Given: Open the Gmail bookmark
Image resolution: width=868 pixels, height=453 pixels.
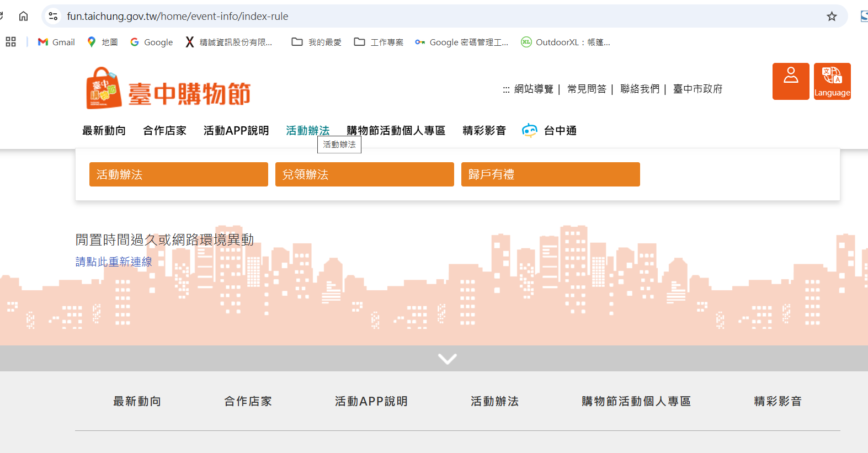Looking at the screenshot, I should [x=56, y=42].
